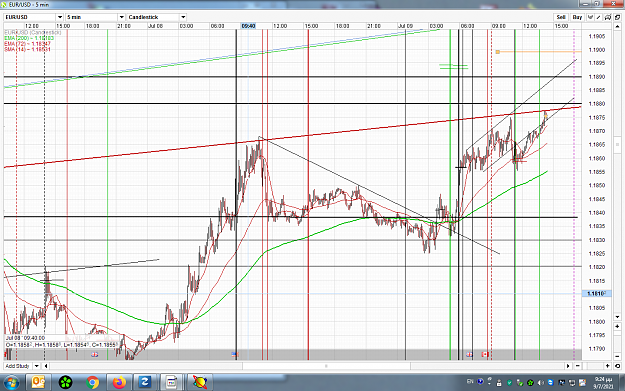
Task: Click the Add Study button
Action: [x=18, y=366]
